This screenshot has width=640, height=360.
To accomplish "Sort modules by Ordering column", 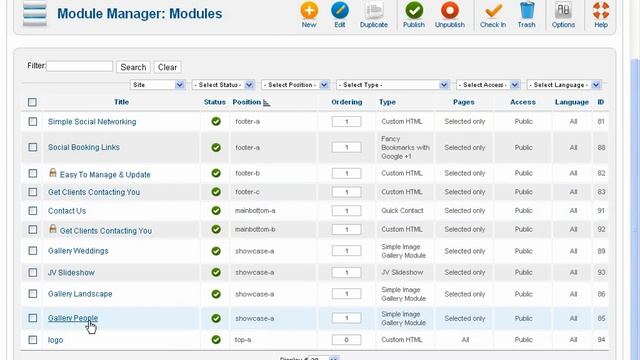I will (x=347, y=102).
